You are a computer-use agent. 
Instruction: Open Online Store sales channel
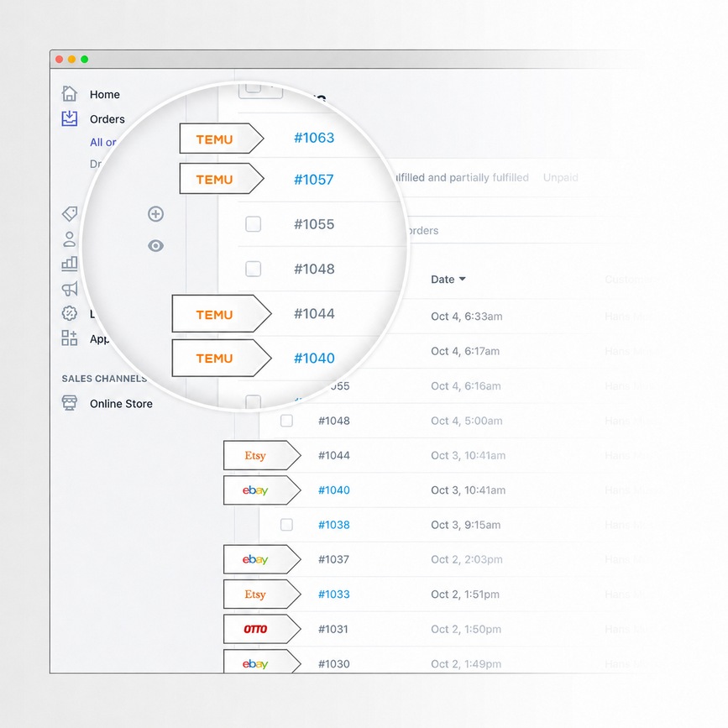[x=121, y=404]
